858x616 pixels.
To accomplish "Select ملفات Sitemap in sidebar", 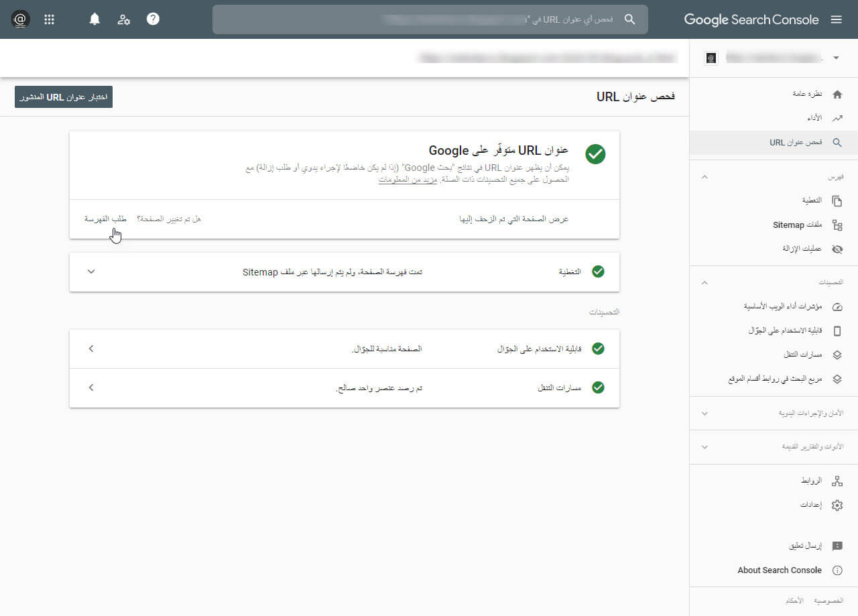I will click(x=798, y=225).
